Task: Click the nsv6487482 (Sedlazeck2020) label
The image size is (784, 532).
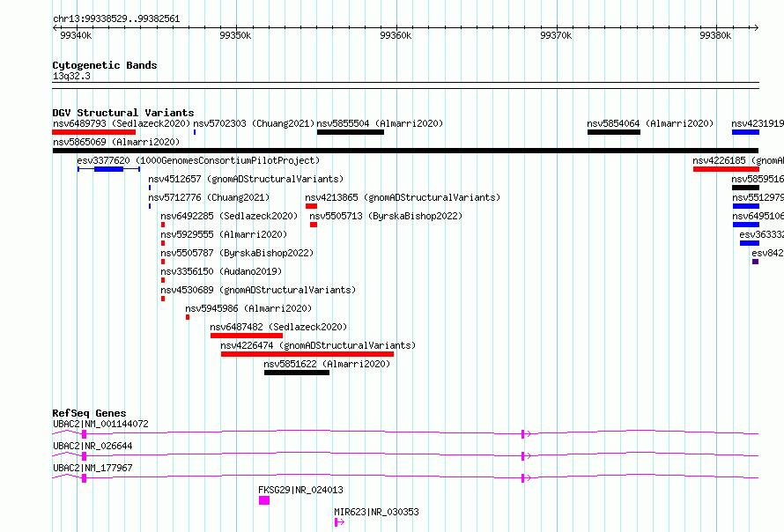Action: tap(278, 327)
